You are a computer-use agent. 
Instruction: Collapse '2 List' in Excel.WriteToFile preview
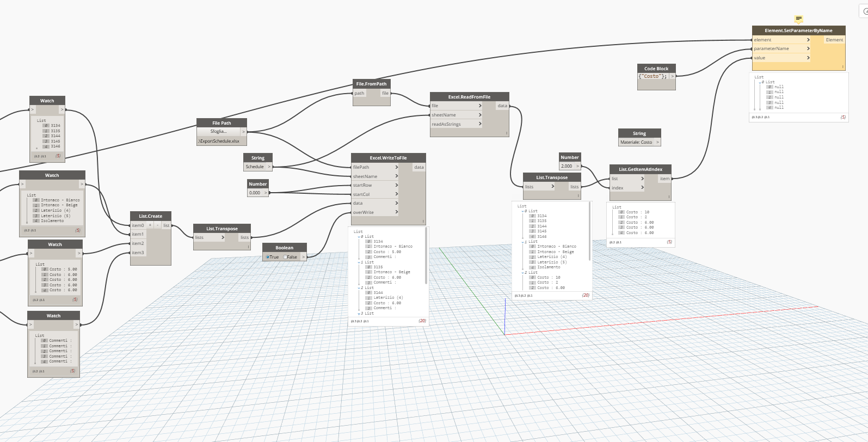359,288
